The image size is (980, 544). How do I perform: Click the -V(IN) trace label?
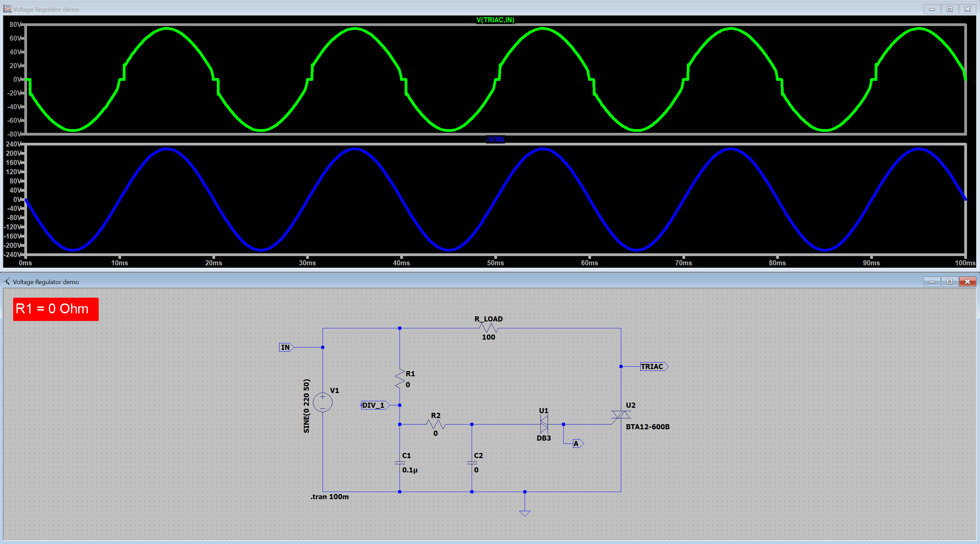[x=495, y=139]
